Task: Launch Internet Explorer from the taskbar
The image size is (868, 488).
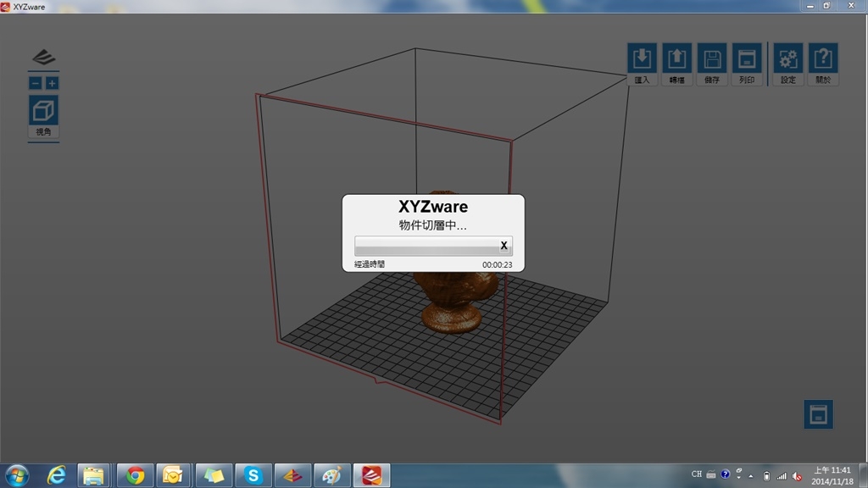Action: click(57, 476)
